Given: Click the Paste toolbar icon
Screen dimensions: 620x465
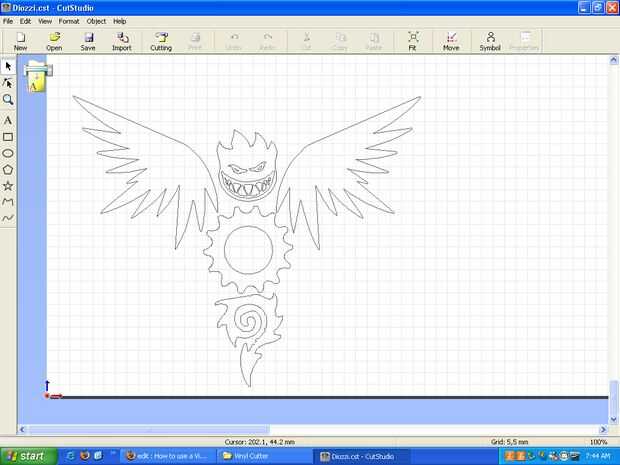Looking at the screenshot, I should click(374, 41).
